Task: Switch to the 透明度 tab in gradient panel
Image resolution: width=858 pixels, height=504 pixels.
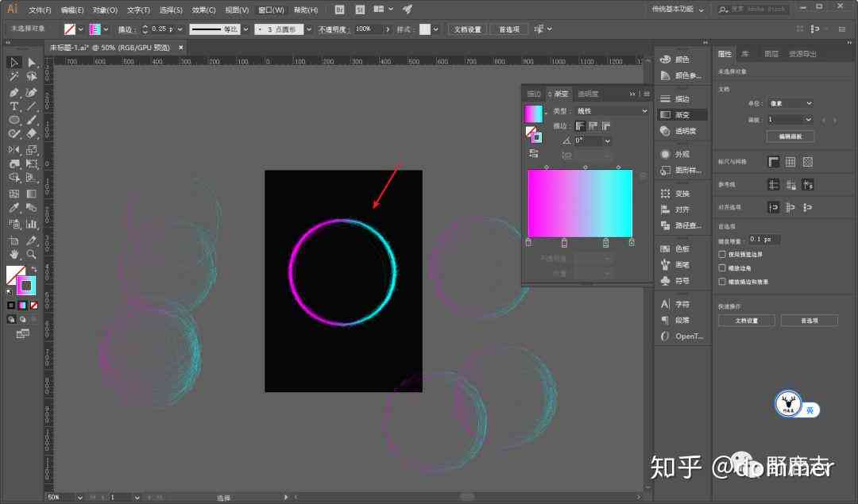Action: [x=588, y=94]
